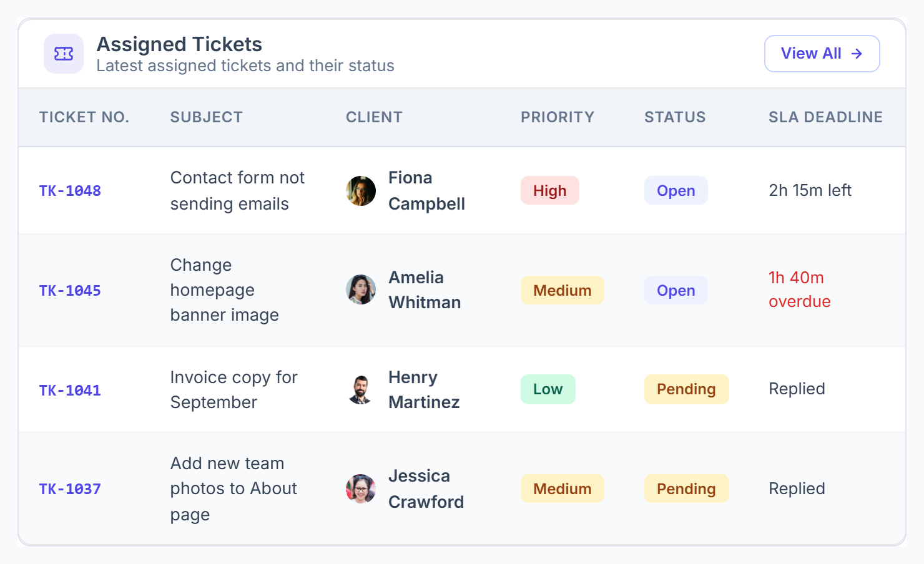924x564 pixels.
Task: Click the client name Amelia Whitman
Action: pos(425,290)
